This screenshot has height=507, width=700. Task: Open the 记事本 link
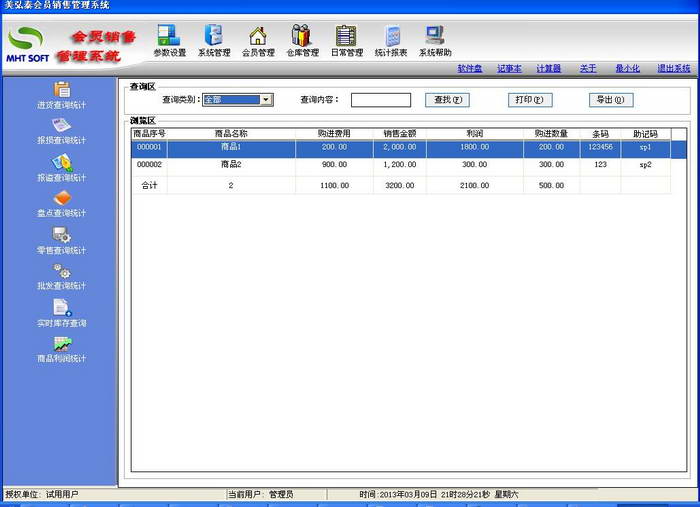point(509,68)
